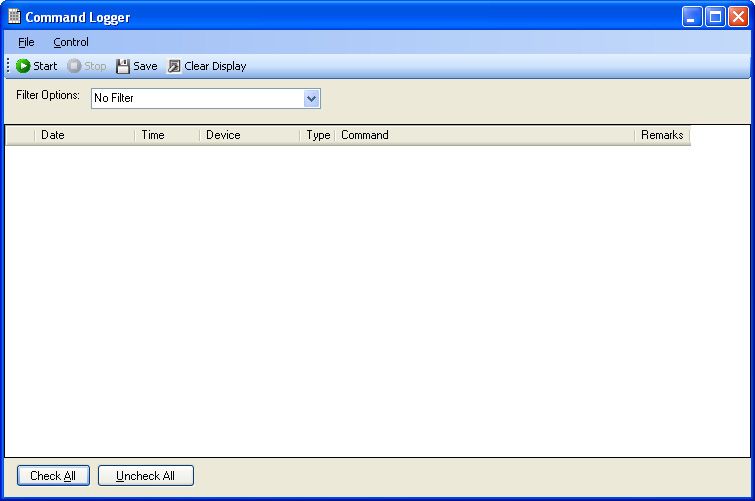Click the empty checkbox column header
Screen dimensions: 755x501
click(20, 135)
